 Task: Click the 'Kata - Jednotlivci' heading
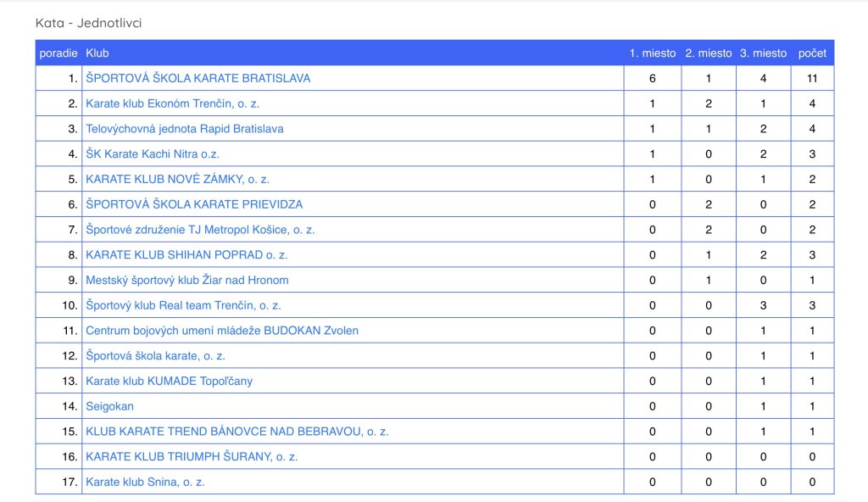(88, 23)
